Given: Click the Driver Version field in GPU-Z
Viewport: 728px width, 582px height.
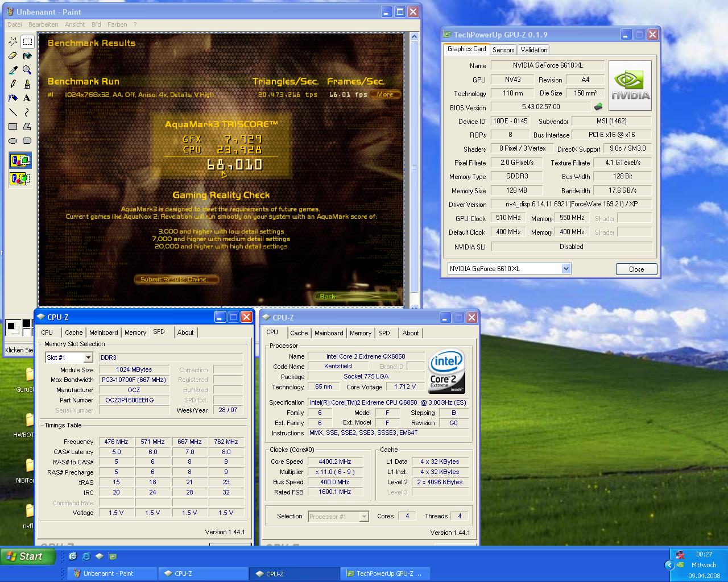Looking at the screenshot, I should tap(572, 204).
